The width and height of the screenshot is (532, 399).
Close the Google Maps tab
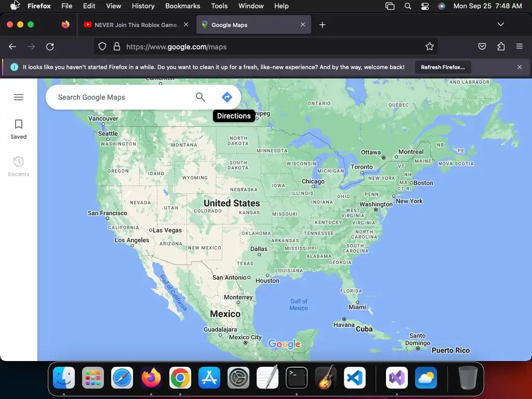pyautogui.click(x=303, y=24)
